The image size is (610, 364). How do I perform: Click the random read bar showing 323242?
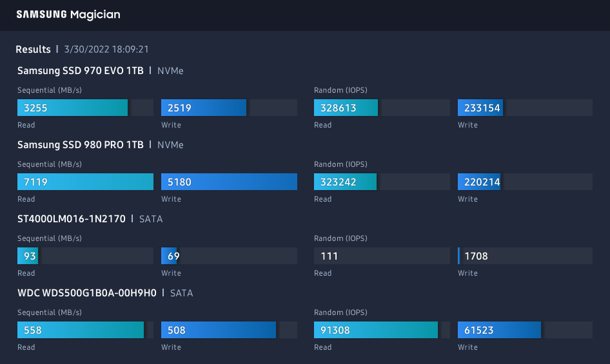345,182
